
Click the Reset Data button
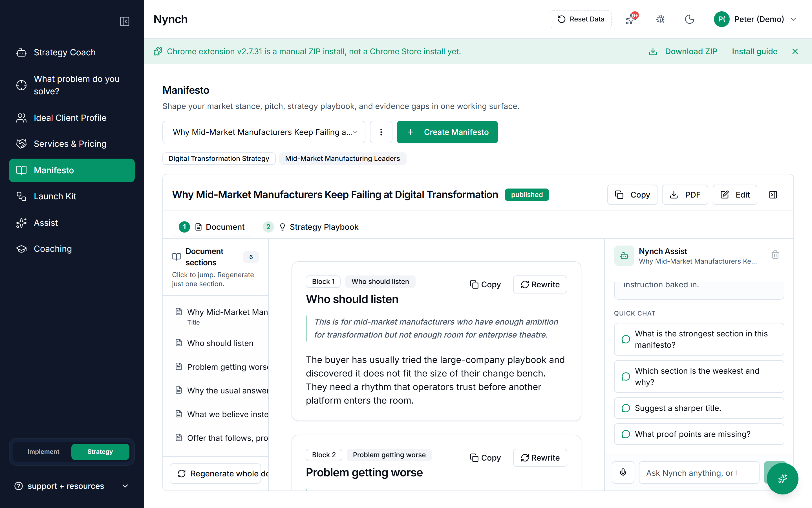tap(581, 19)
